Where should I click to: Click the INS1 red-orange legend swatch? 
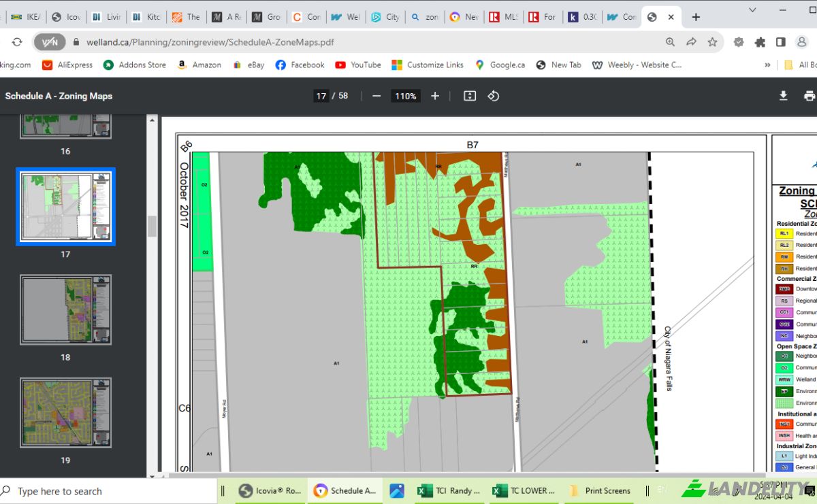coord(784,424)
